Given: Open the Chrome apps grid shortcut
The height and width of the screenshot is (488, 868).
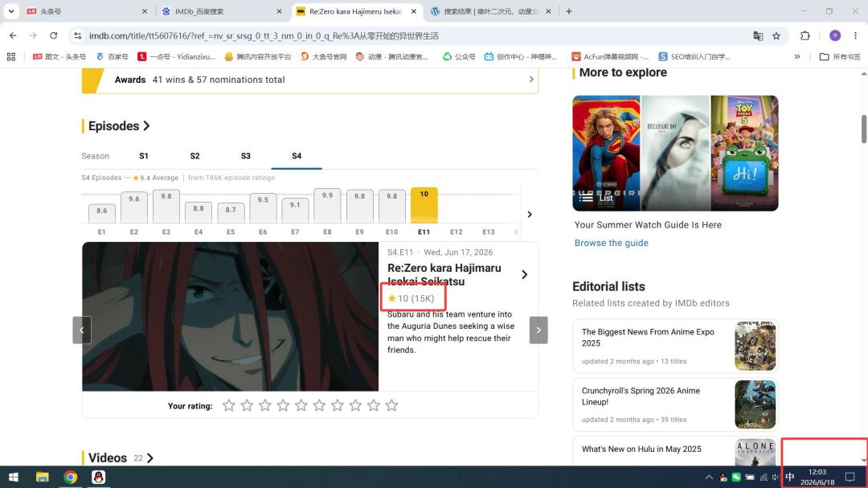Looking at the screenshot, I should [x=11, y=56].
